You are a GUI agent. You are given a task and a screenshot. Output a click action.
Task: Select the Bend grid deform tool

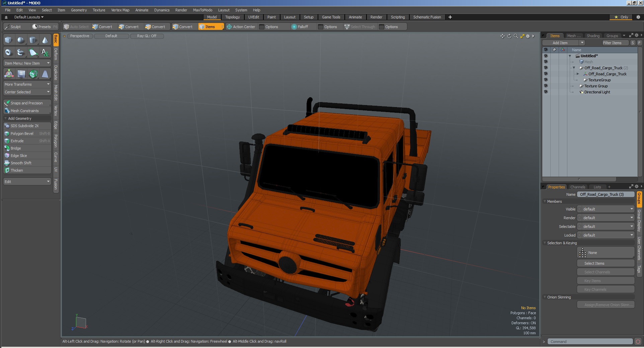point(21,74)
